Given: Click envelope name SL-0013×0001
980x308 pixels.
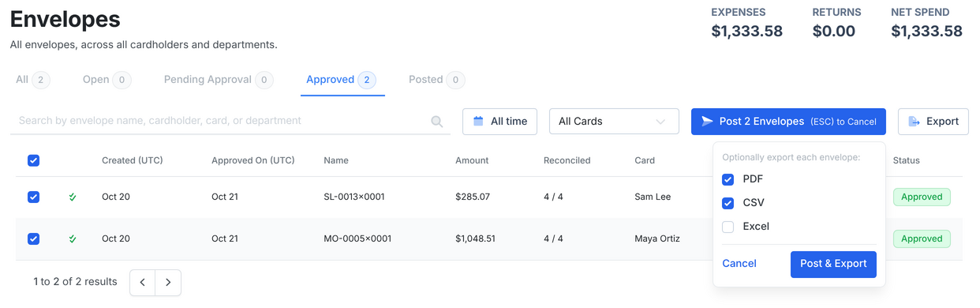Looking at the screenshot, I should tap(354, 197).
